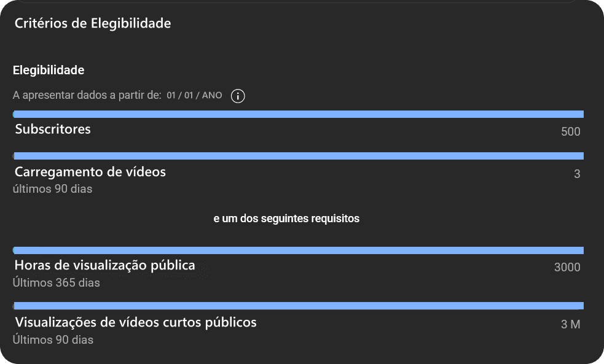Click the short videos views progress bar
Image resolution: width=604 pixels, height=364 pixels.
coord(299,306)
